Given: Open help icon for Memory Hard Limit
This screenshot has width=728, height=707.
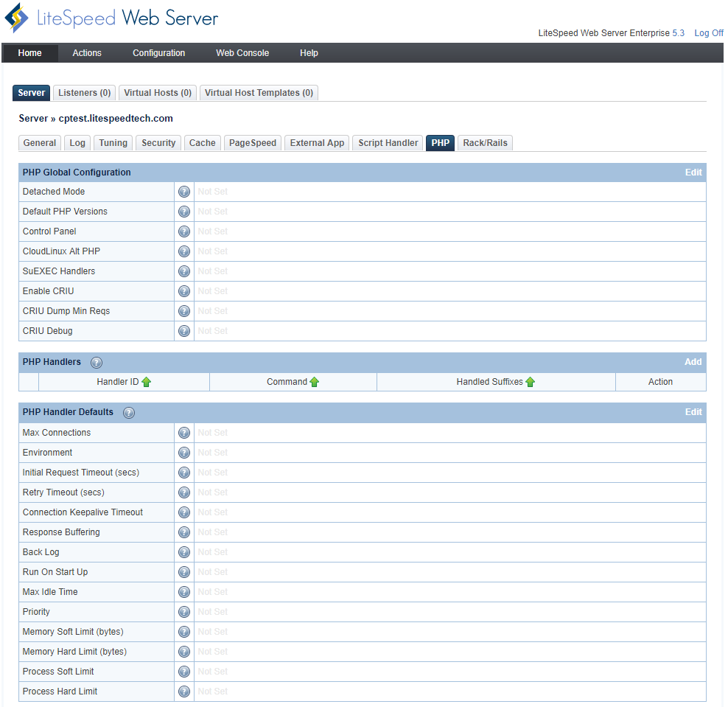Looking at the screenshot, I should (184, 652).
